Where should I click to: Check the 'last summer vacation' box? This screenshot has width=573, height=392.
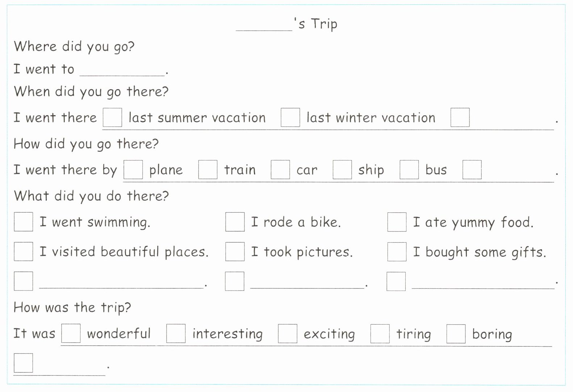click(x=112, y=117)
